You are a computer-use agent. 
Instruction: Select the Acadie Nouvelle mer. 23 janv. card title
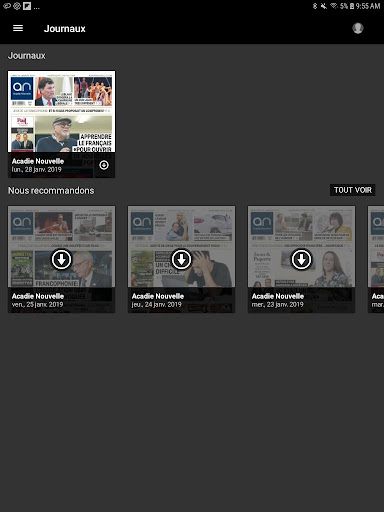(x=278, y=296)
